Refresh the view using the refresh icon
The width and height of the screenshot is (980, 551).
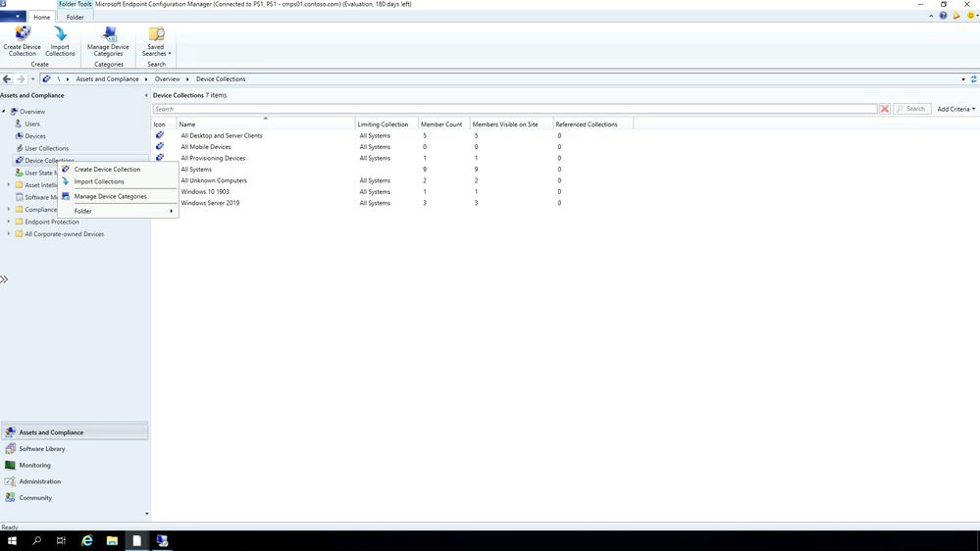pos(973,79)
